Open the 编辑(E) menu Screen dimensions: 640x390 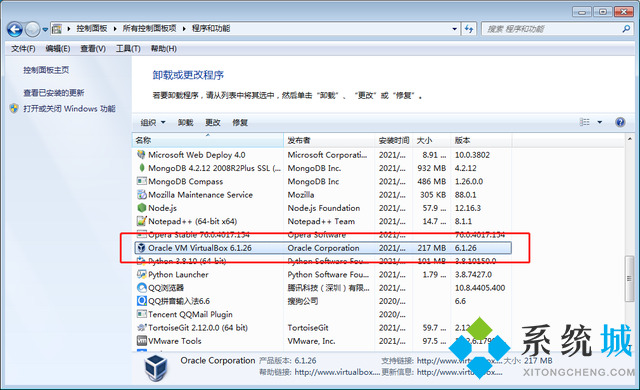58,49
